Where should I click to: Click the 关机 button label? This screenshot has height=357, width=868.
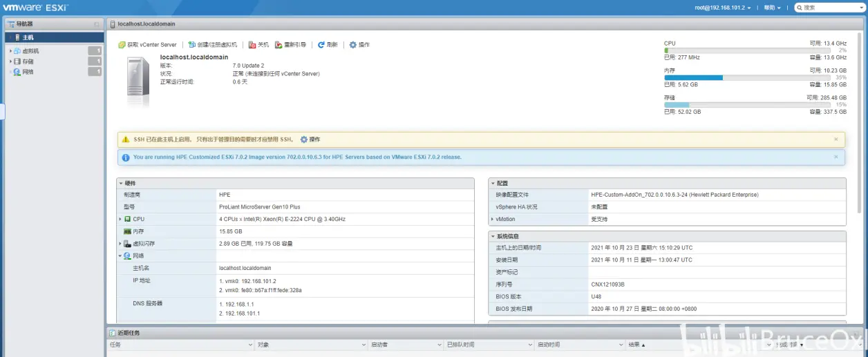coord(263,45)
